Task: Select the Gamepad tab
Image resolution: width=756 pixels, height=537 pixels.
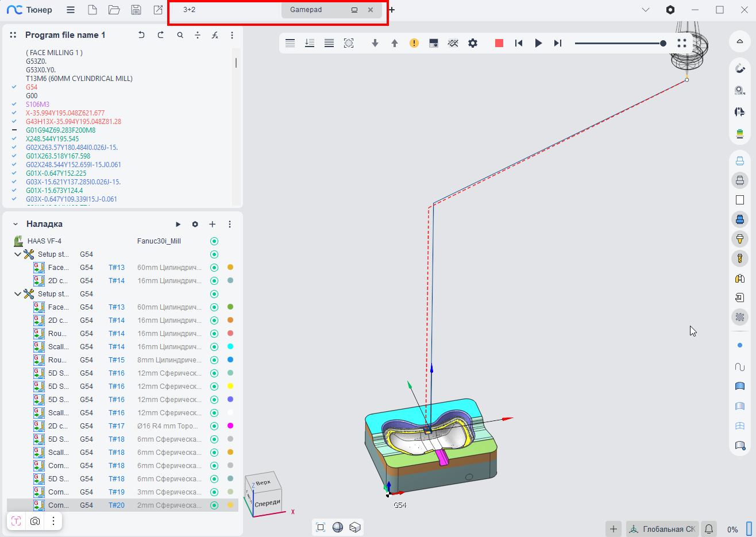Action: pos(306,10)
